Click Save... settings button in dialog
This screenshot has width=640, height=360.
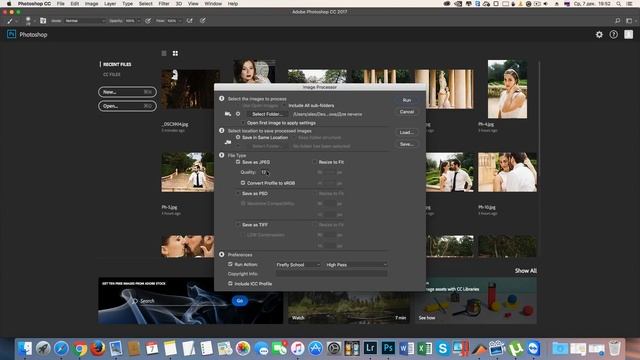[x=407, y=144]
